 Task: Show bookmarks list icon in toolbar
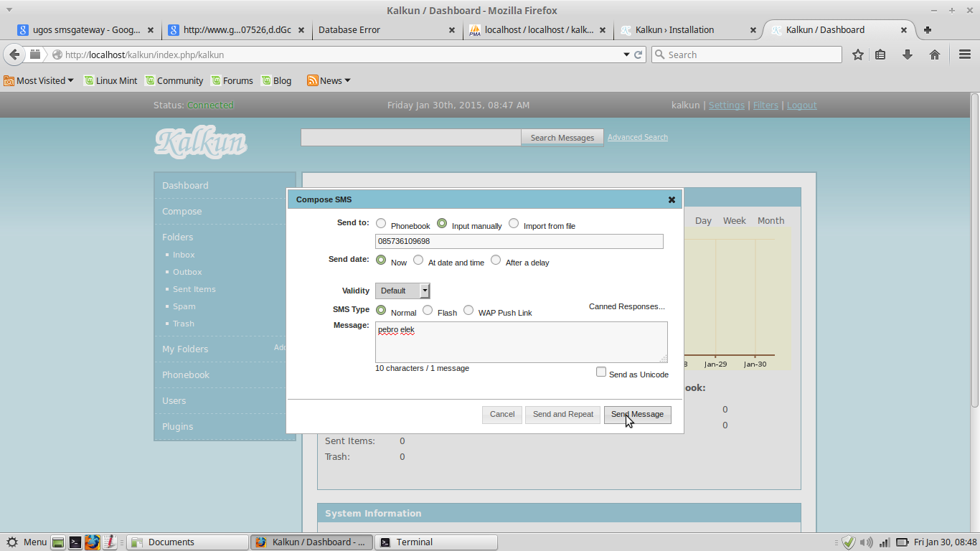[x=880, y=55]
